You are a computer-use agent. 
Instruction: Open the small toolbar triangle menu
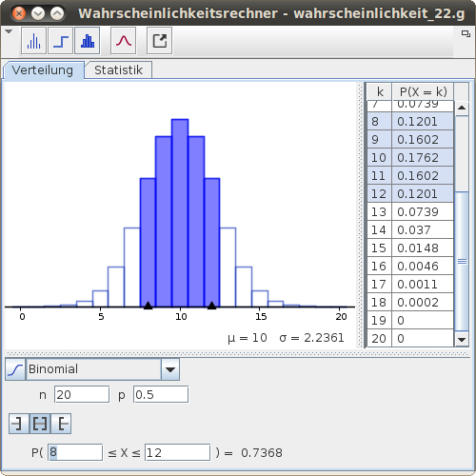pos(9,31)
